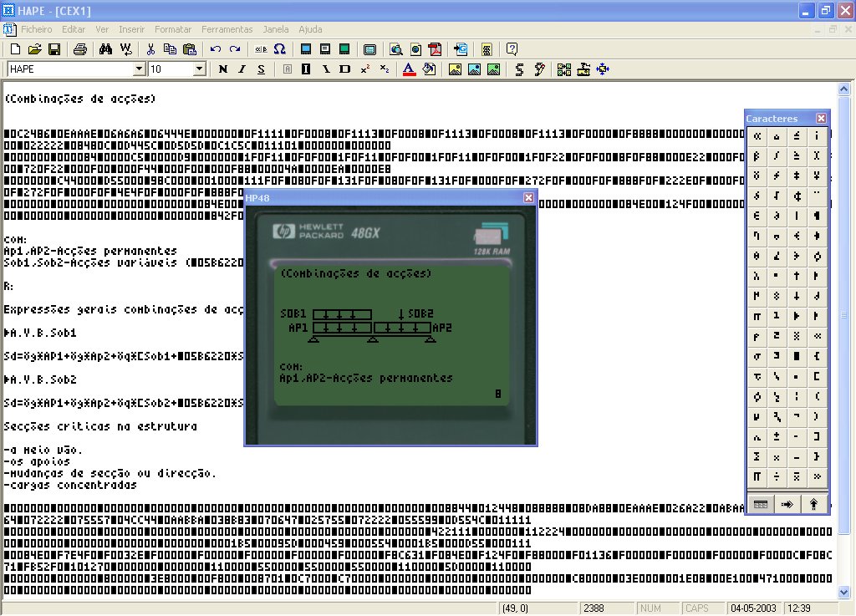Open Find with the binoculars icon
Screen dimensions: 856x616
point(105,49)
